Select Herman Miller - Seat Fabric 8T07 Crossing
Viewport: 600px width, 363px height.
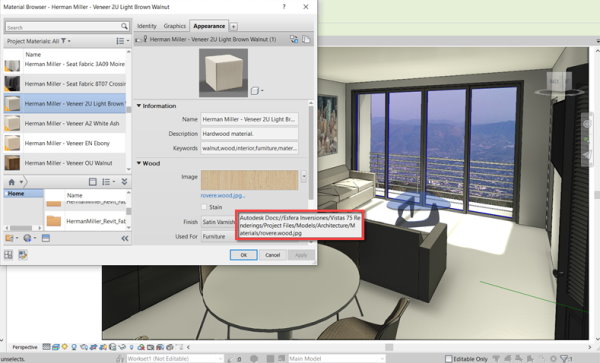point(64,84)
